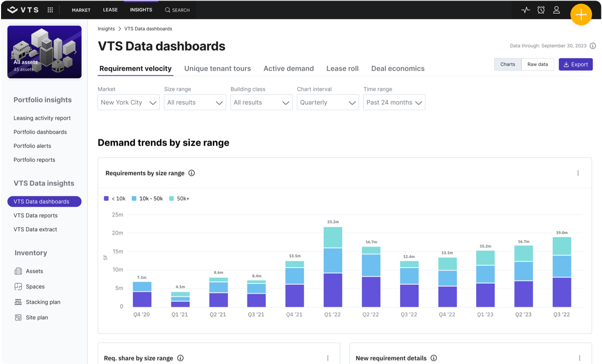Open Leasing activity report in sidebar
The width and height of the screenshot is (602, 364).
pyautogui.click(x=42, y=119)
